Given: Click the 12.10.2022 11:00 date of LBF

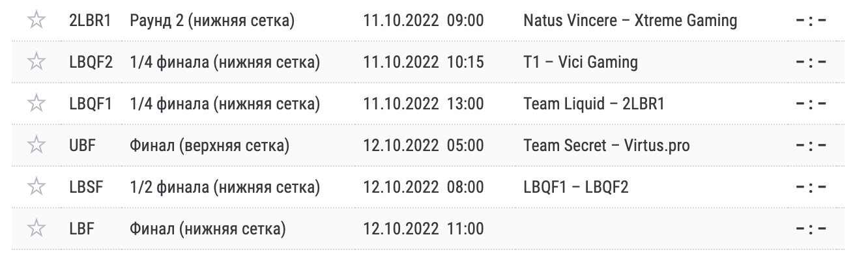Looking at the screenshot, I should tap(424, 229).
